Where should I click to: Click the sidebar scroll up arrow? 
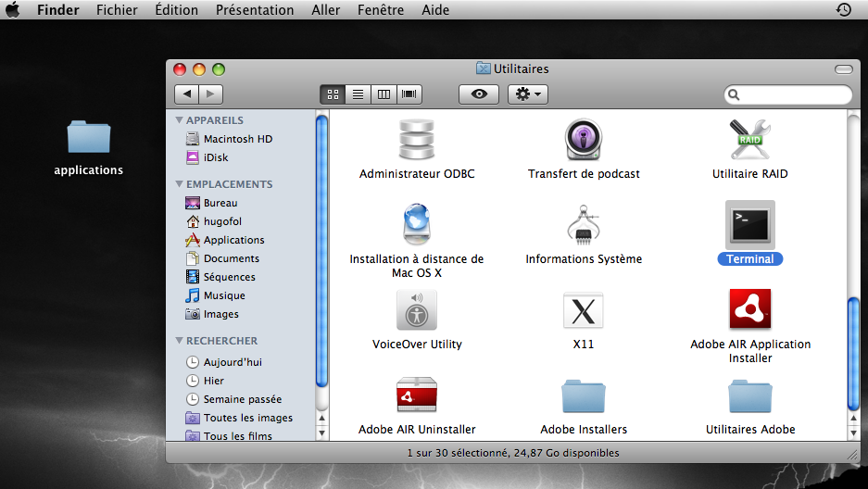click(x=321, y=419)
